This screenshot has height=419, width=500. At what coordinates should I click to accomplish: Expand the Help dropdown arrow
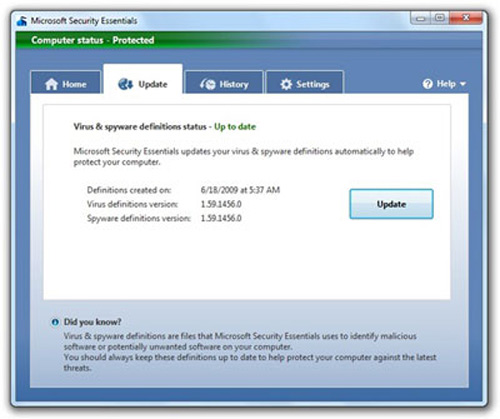tap(463, 84)
